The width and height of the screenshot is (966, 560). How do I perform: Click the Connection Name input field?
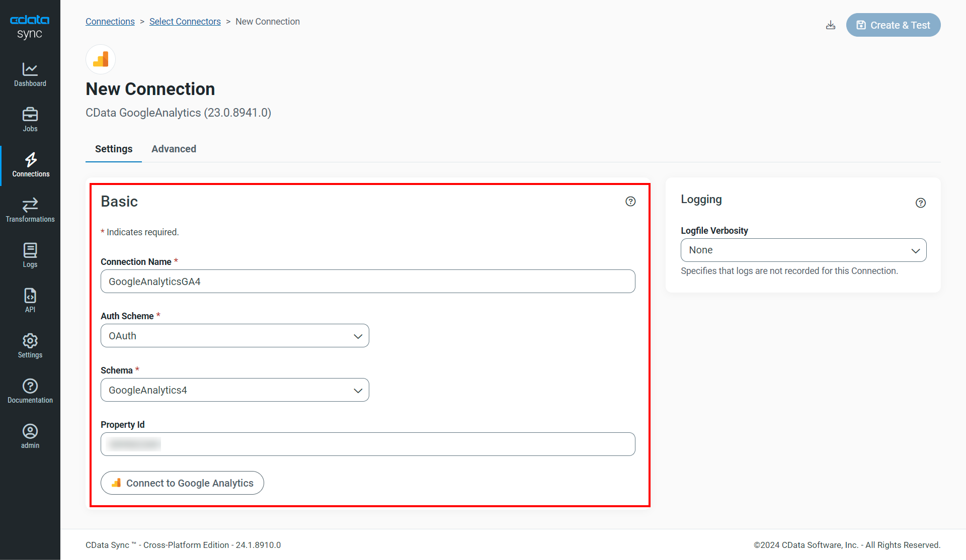click(368, 282)
